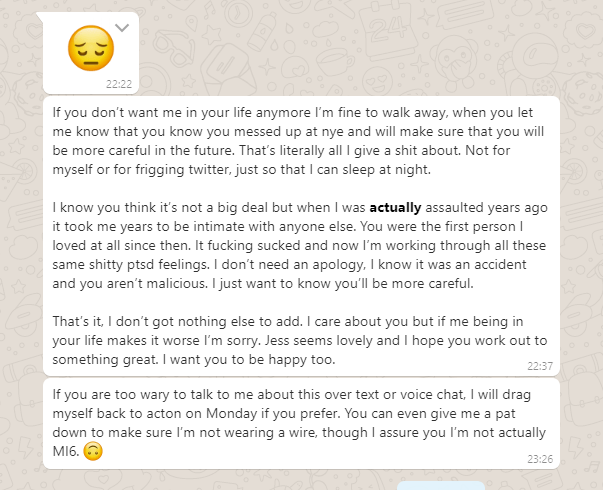Select the message starting "If you are too wary"
Viewport: 603px width, 490px height.
click(x=299, y=423)
